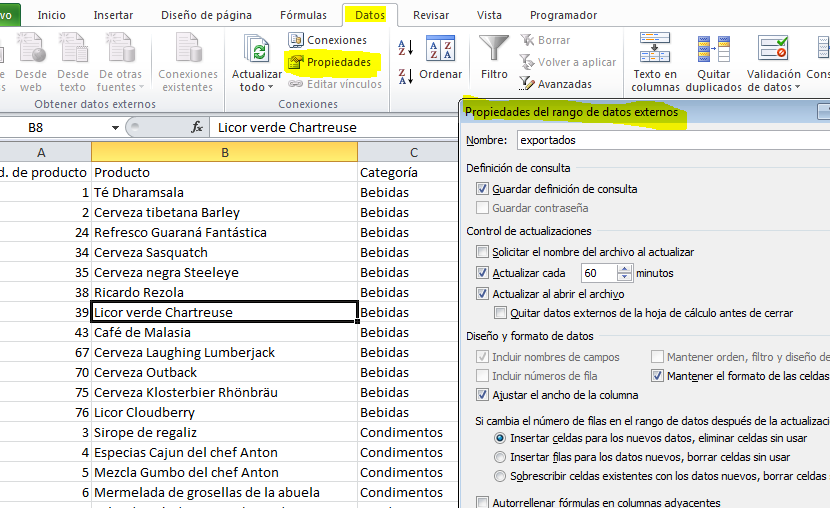
Task: Click the insert function fx icon
Action: click(x=197, y=128)
